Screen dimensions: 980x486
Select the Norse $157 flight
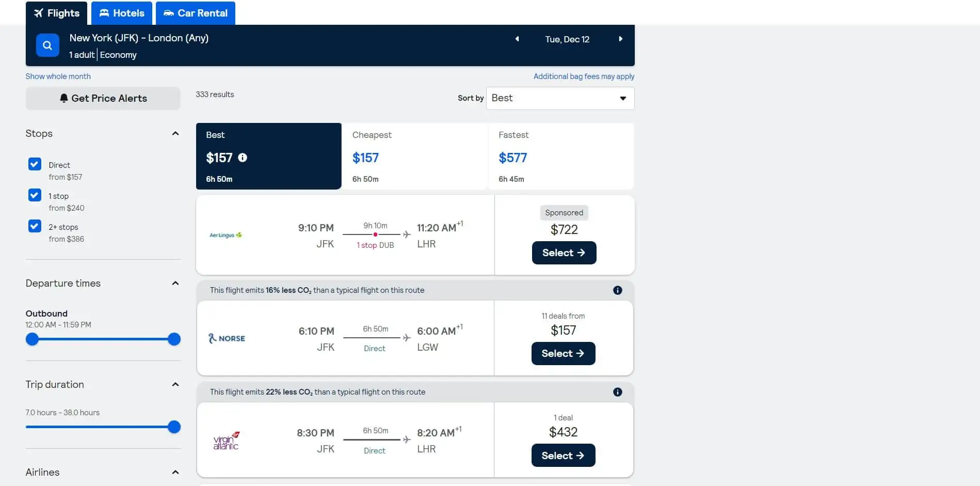563,354
